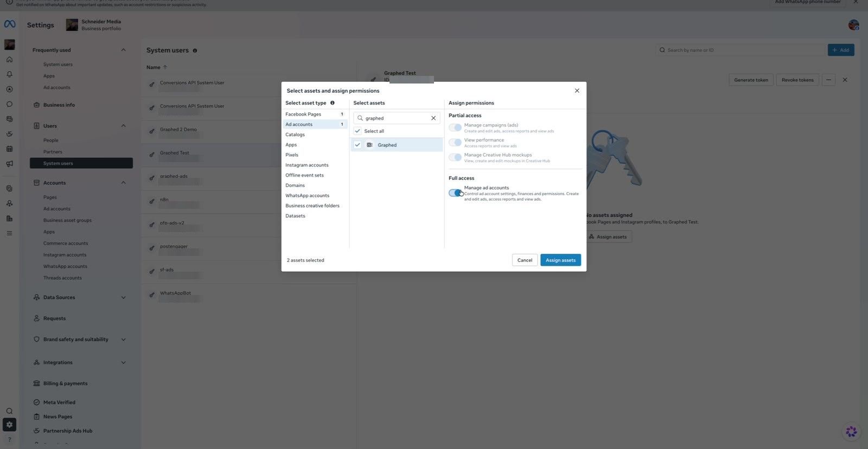Open the home icon in left rail
Image resolution: width=868 pixels, height=449 pixels.
coord(9,60)
